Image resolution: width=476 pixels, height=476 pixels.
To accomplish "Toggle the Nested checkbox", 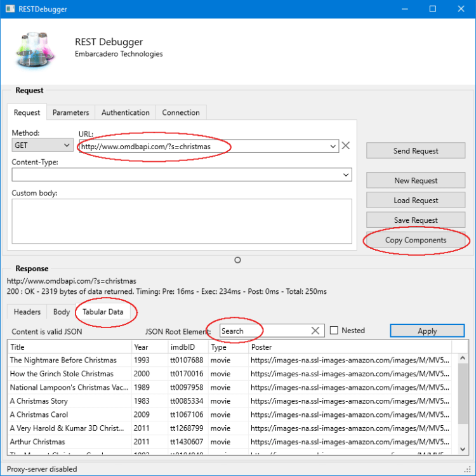I will (x=334, y=330).
